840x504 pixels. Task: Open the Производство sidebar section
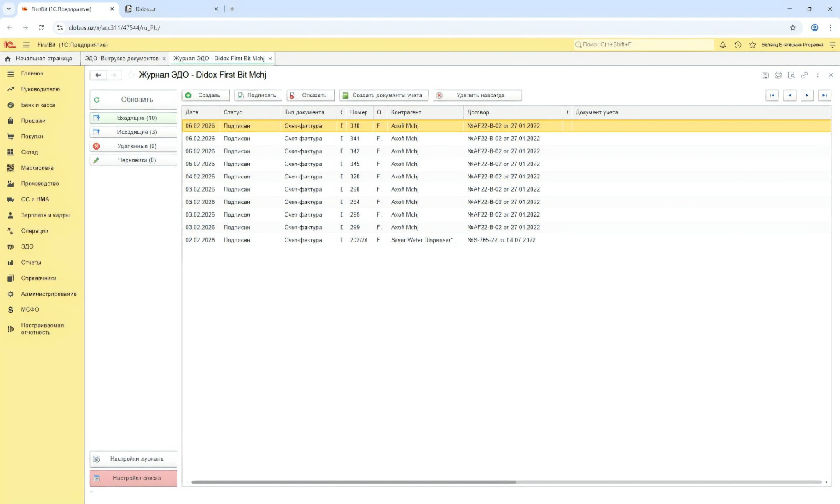(x=40, y=184)
